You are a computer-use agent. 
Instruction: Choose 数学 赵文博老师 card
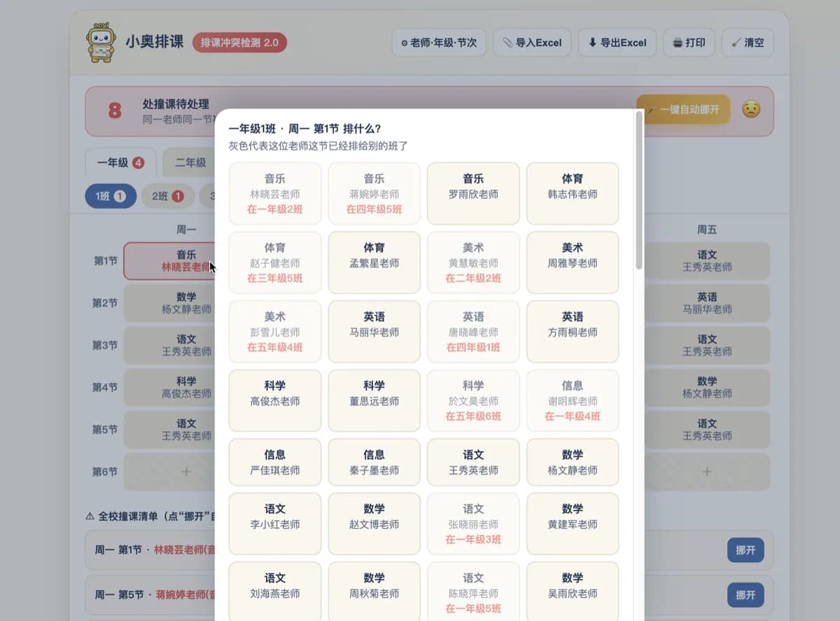[x=374, y=524]
